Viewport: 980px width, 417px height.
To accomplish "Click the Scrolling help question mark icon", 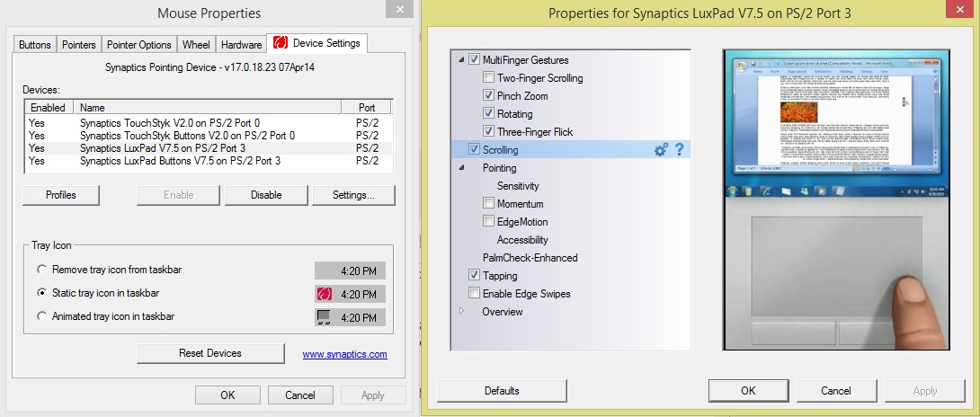I will click(x=680, y=150).
